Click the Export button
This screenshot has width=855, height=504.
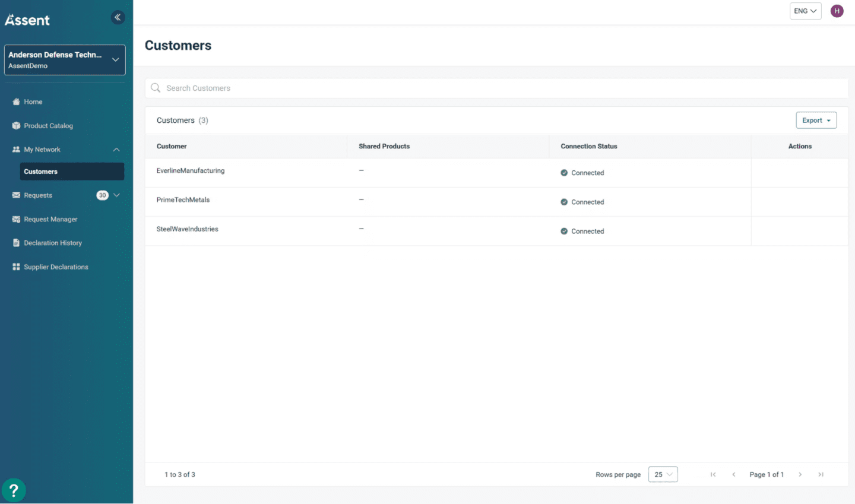[x=816, y=120]
